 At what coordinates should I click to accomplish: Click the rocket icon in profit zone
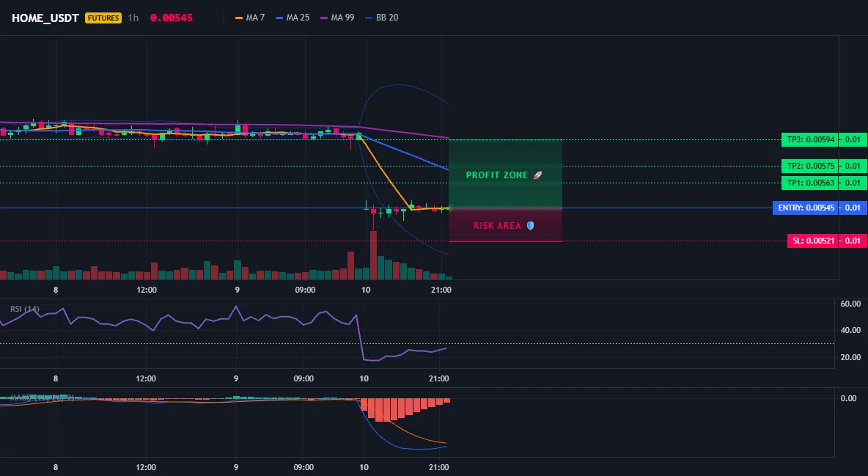(537, 175)
